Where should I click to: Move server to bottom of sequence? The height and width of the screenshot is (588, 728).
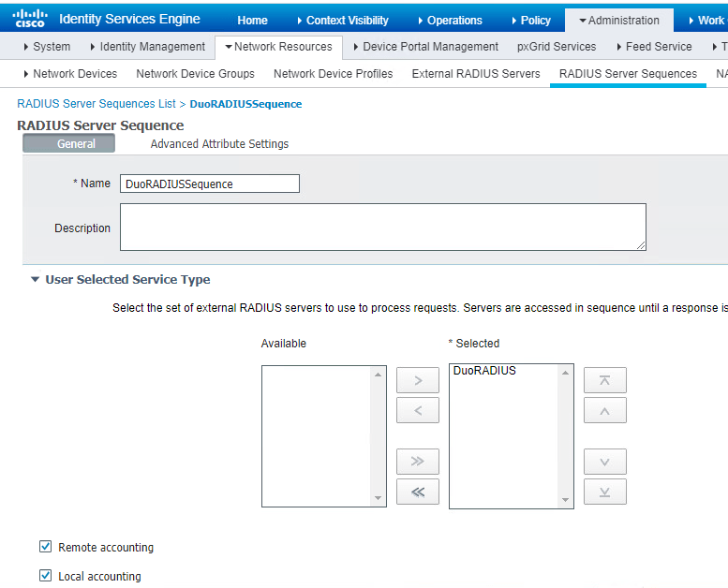(604, 492)
